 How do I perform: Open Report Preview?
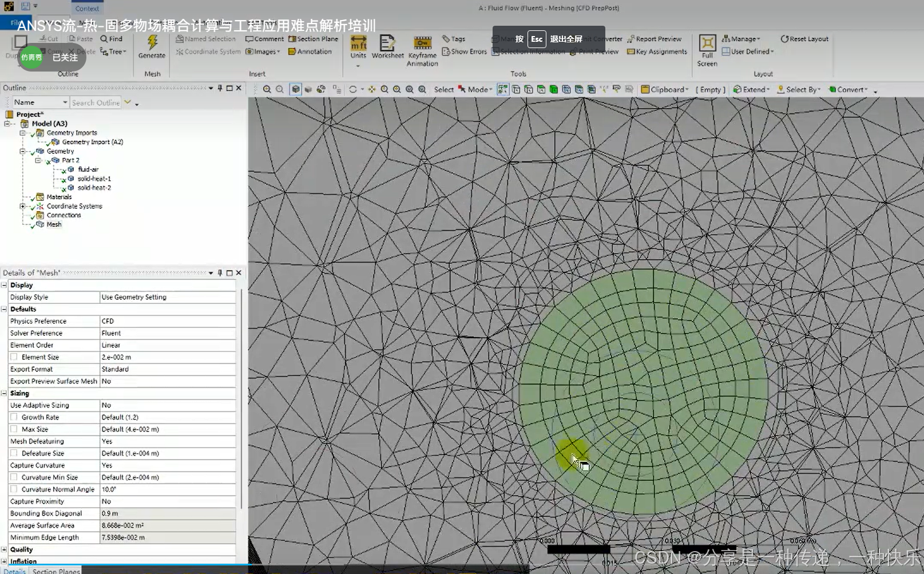pyautogui.click(x=654, y=39)
